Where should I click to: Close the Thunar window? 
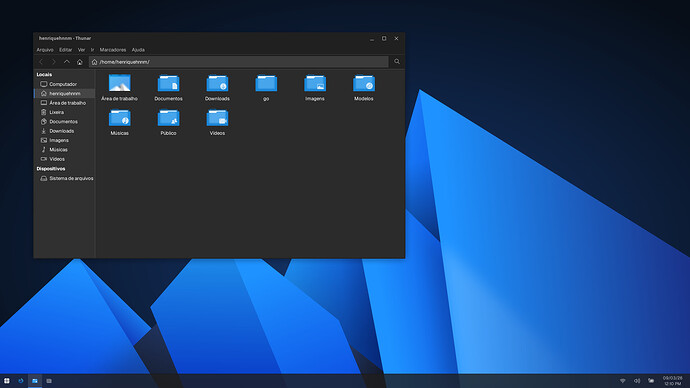tap(396, 39)
